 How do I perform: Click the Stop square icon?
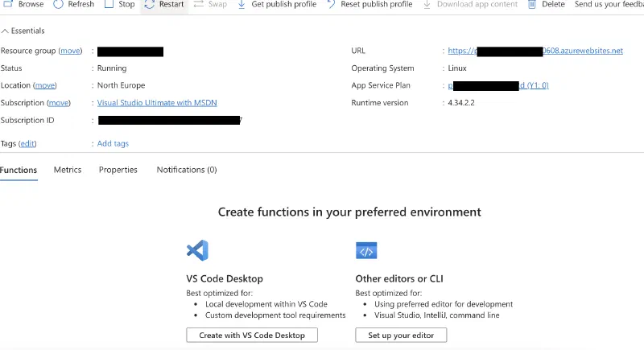[109, 4]
